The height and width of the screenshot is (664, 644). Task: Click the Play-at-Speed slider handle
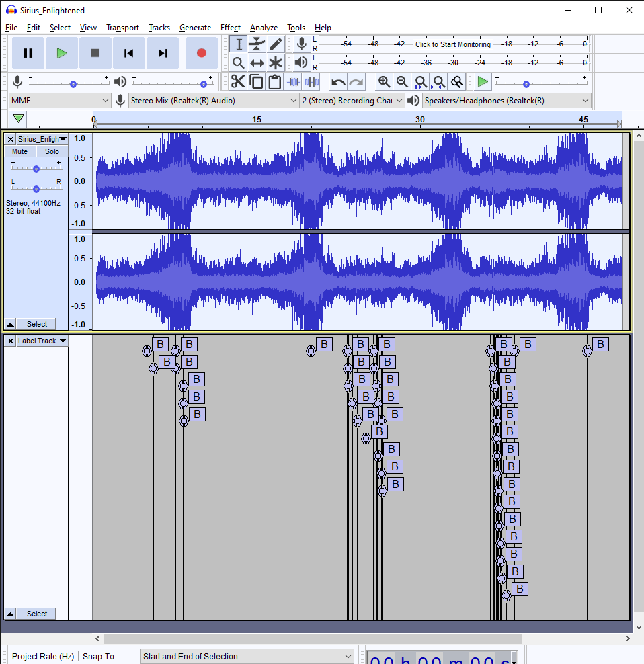click(x=526, y=84)
